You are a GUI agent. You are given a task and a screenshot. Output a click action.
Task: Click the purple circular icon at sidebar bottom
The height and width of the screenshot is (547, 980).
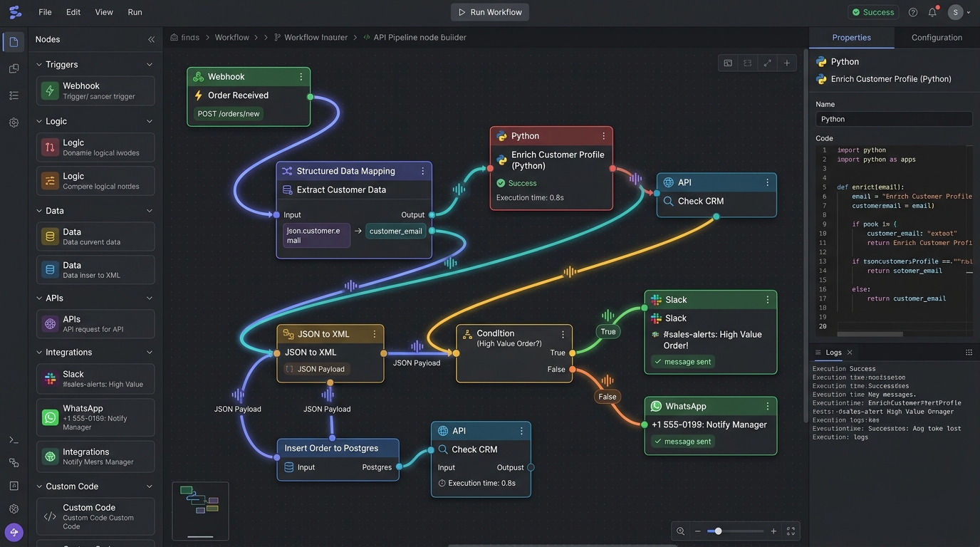click(x=14, y=532)
